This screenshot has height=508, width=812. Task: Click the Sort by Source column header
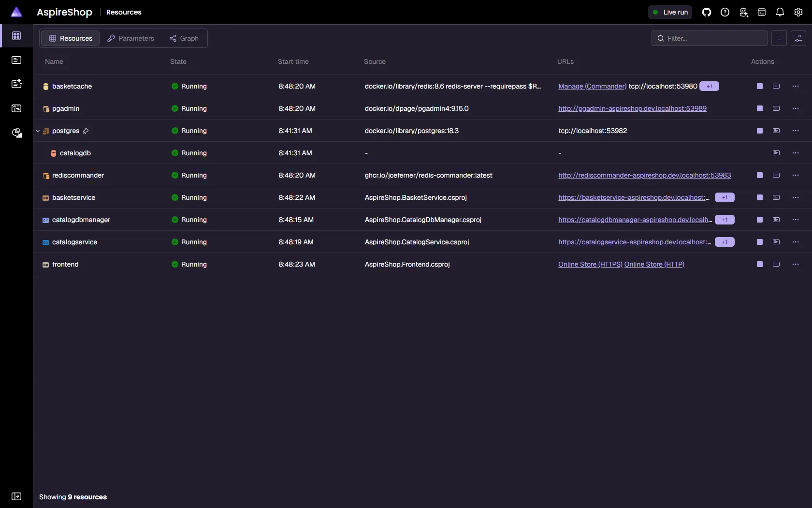375,61
